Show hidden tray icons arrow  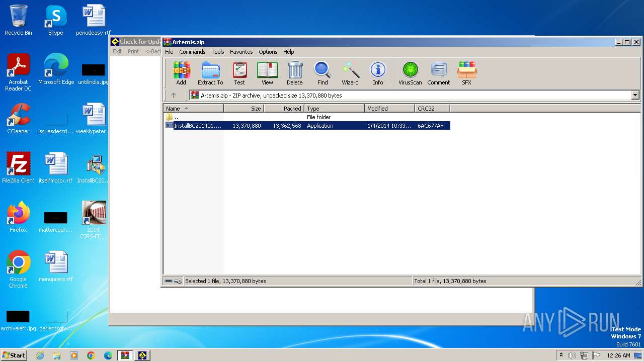tap(561, 355)
